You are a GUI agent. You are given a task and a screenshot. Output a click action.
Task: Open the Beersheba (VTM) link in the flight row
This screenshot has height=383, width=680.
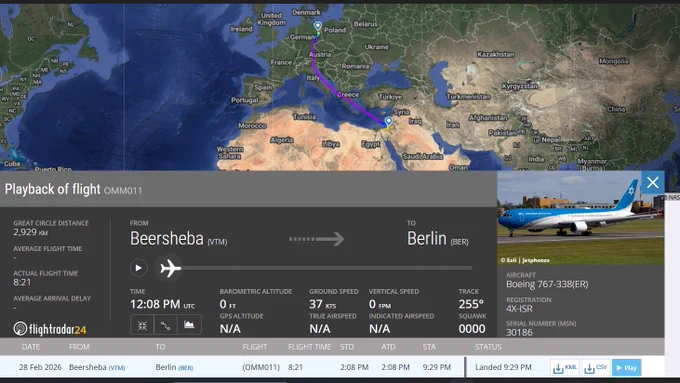(x=97, y=367)
